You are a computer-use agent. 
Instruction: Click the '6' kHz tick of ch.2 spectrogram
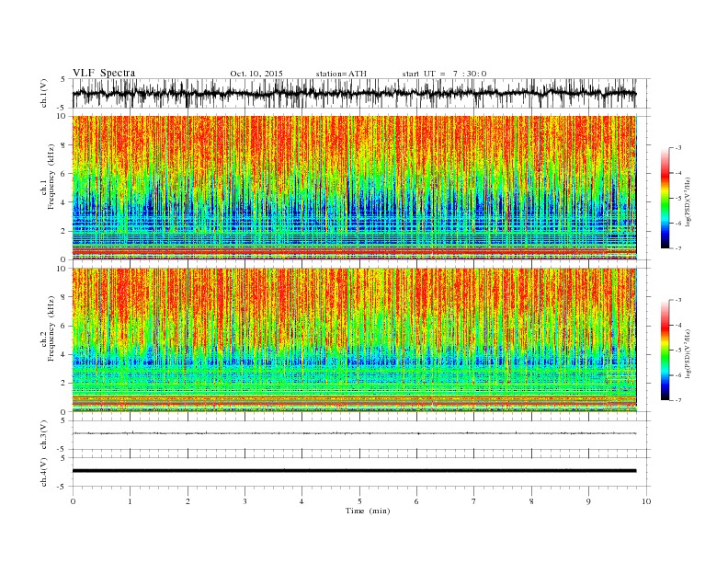click(x=64, y=326)
